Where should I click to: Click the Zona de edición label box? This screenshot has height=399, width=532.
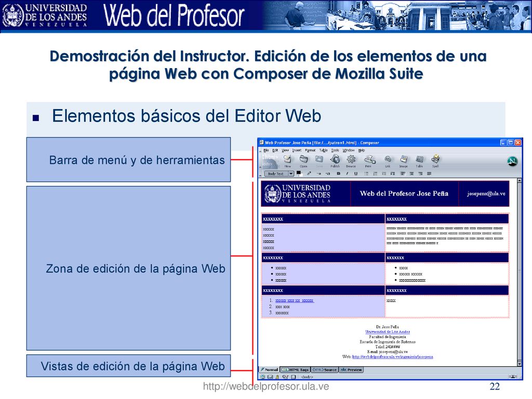[x=129, y=268]
